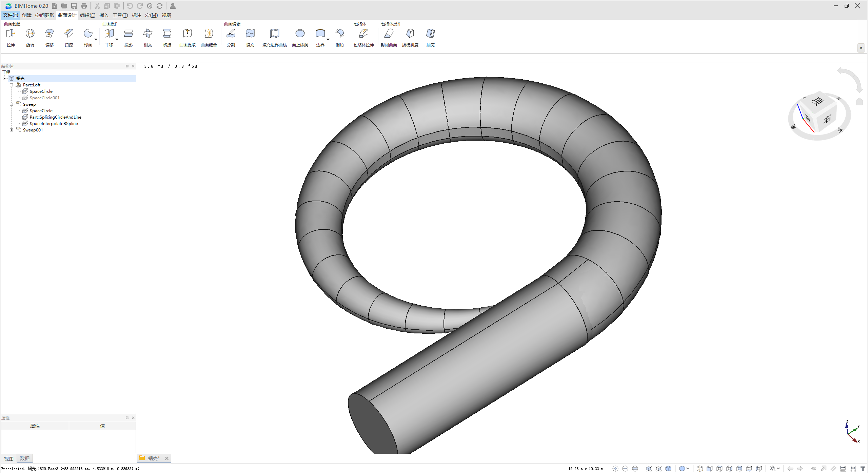868x473 pixels.
Task: Click the 封闭曲面 close surface tool
Action: tap(389, 37)
